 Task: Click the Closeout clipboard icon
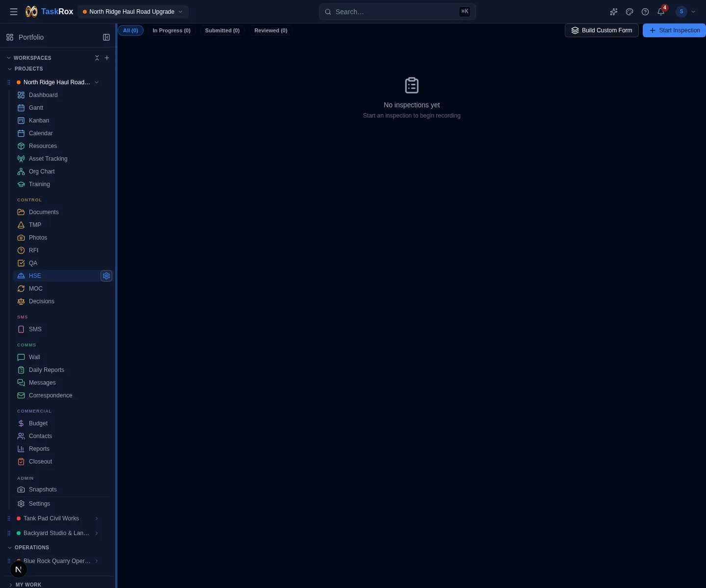pyautogui.click(x=21, y=462)
